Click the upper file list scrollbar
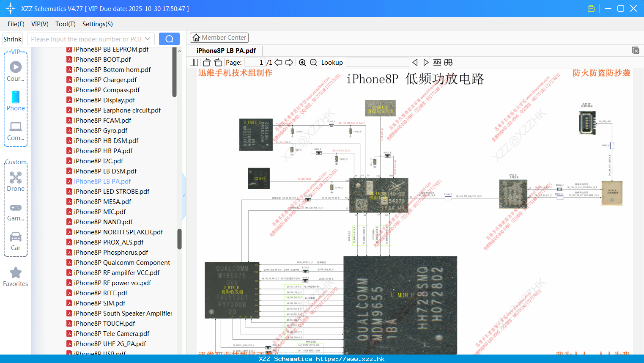 click(x=174, y=72)
